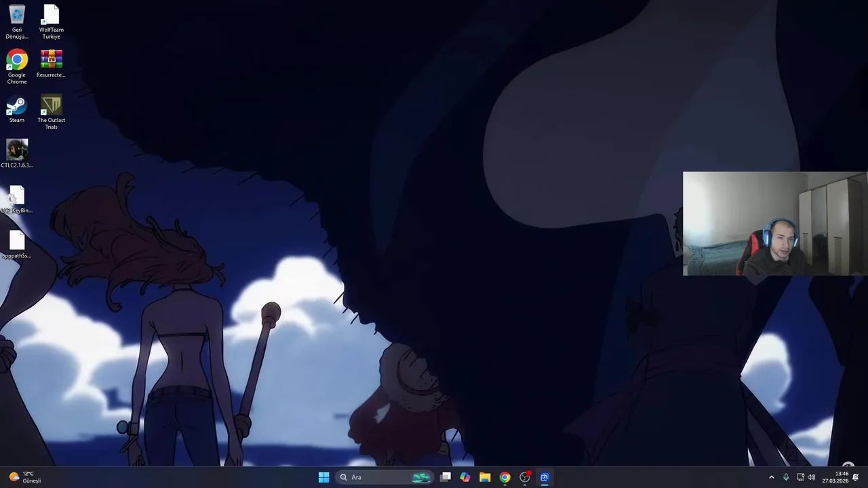Switch to the active blue taskbar app
The height and width of the screenshot is (488, 868).
click(x=544, y=477)
